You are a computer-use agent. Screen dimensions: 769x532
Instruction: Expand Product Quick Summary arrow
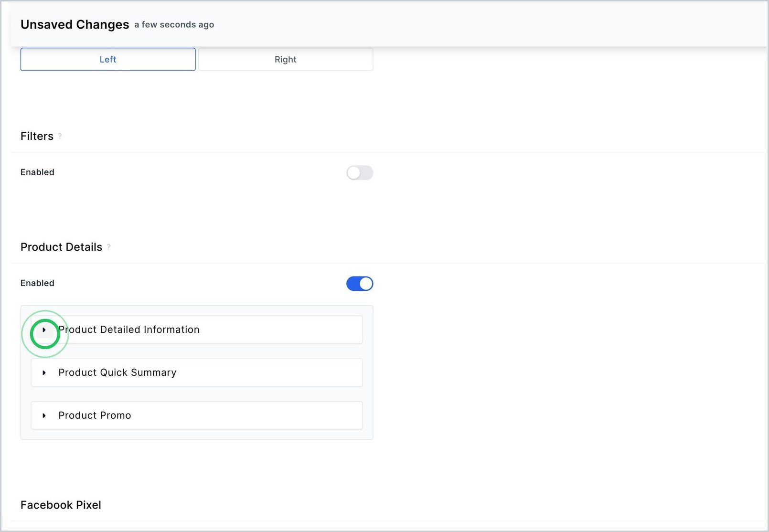[44, 372]
